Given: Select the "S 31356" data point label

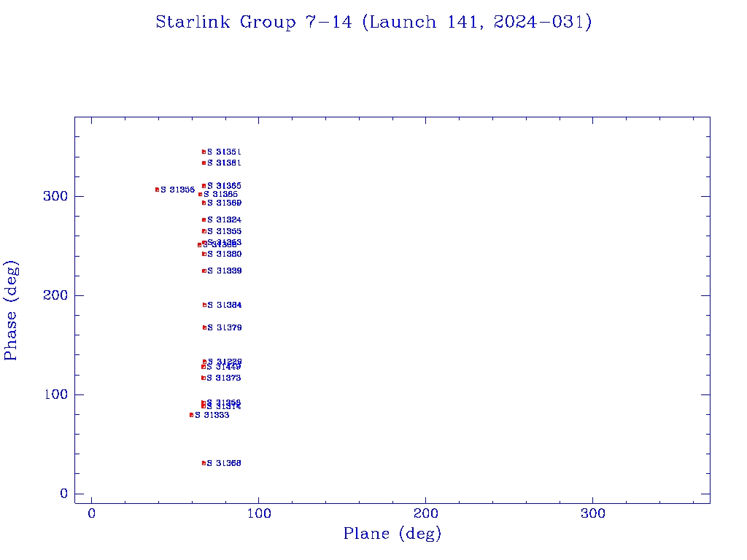Looking at the screenshot, I should pos(178,190).
